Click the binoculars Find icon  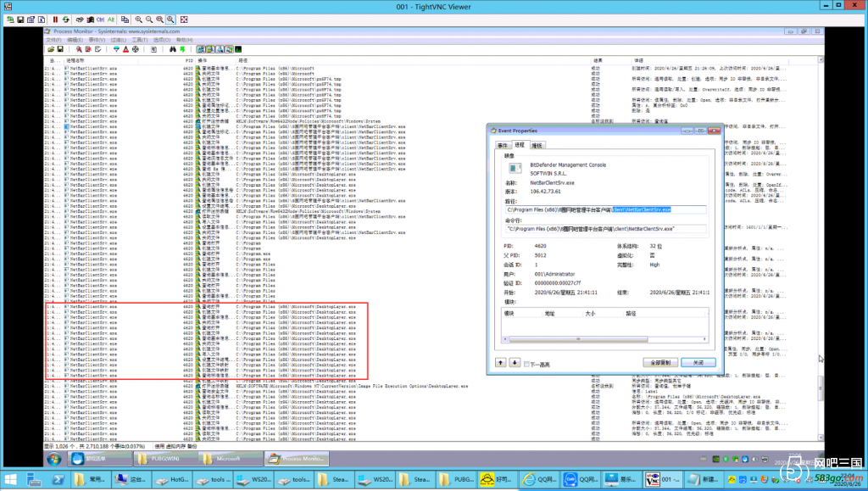click(x=173, y=49)
